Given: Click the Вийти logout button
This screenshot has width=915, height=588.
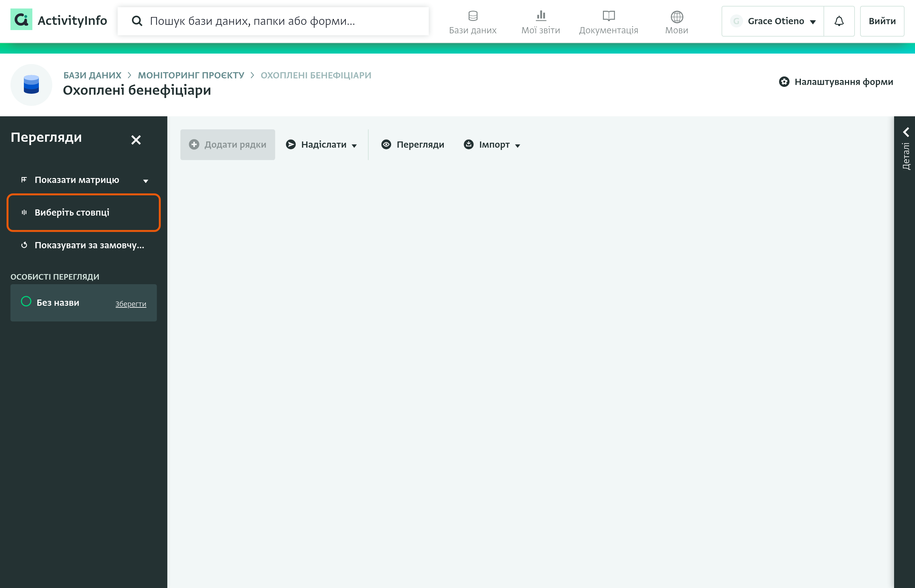Looking at the screenshot, I should pyautogui.click(x=882, y=21).
